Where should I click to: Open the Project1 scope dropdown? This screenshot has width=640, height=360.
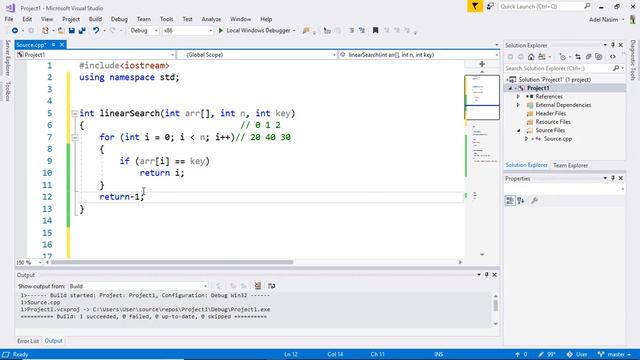coord(96,55)
